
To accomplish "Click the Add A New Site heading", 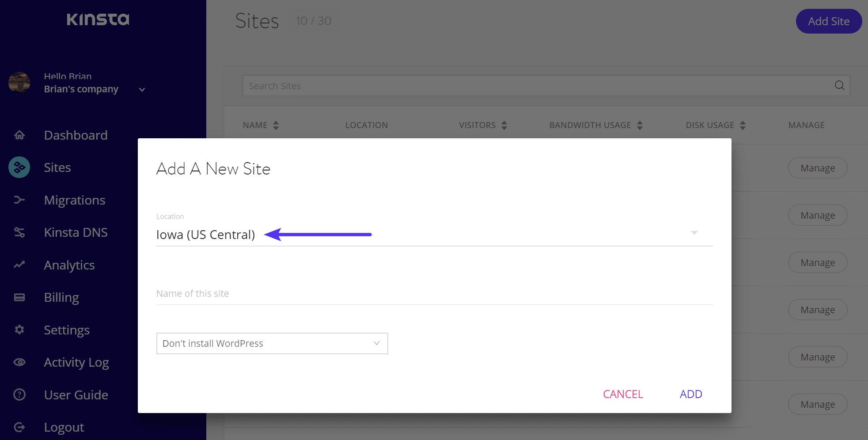I will pos(213,169).
